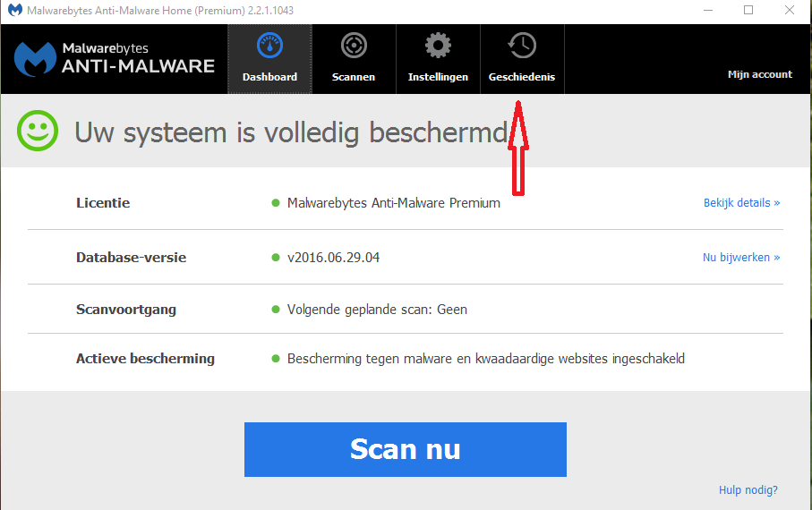Switch to the Geschiedenis tab label
Image resolution: width=812 pixels, height=510 pixels.
[522, 77]
